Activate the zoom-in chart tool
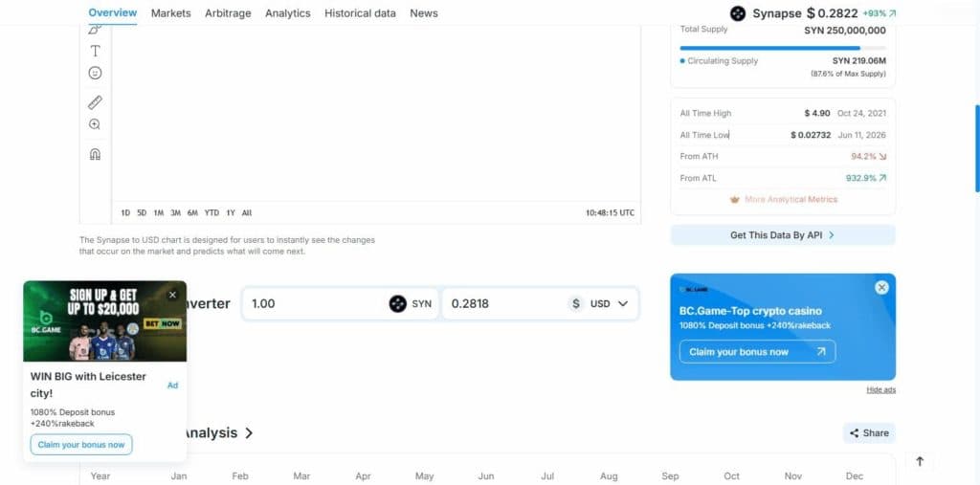Viewport: 980px width, 485px height. [x=95, y=124]
